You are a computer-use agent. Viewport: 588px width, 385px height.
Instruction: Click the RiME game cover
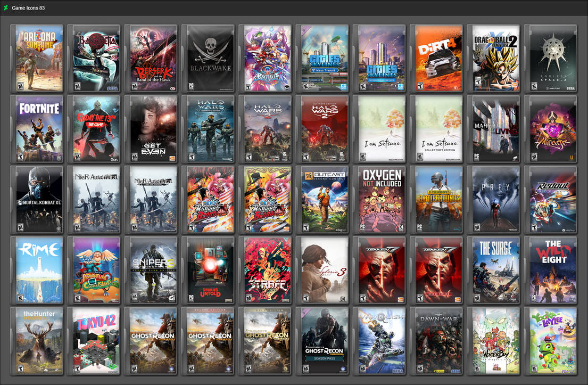(x=37, y=270)
